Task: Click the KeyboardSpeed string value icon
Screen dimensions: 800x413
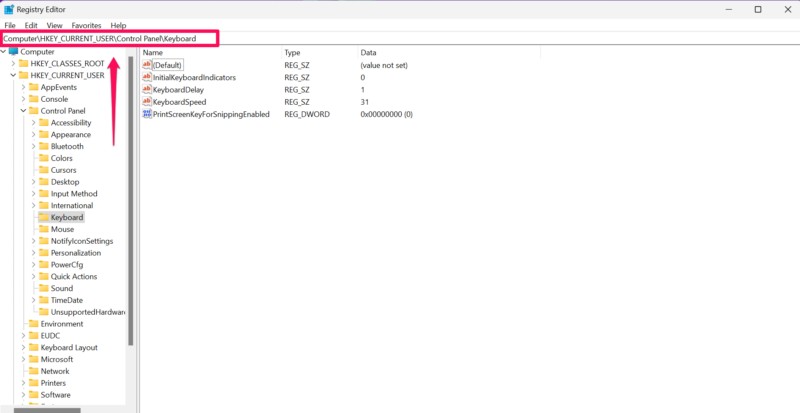Action: [x=147, y=102]
